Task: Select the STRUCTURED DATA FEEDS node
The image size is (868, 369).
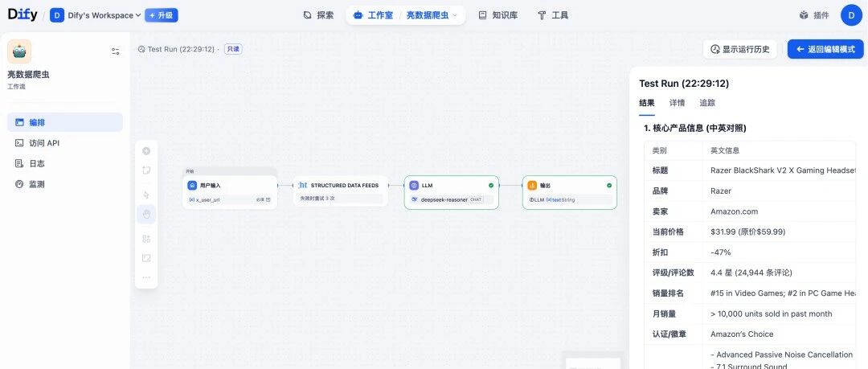Action: (x=341, y=191)
